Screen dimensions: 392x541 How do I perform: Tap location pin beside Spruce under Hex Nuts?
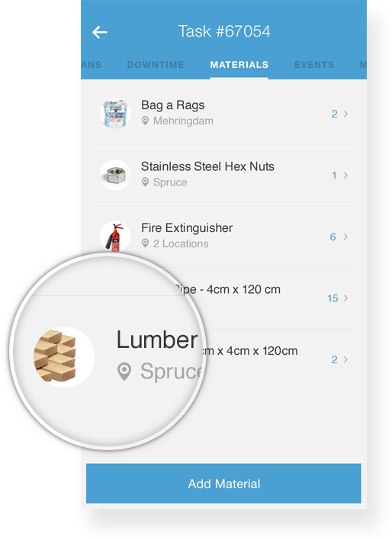click(x=145, y=182)
